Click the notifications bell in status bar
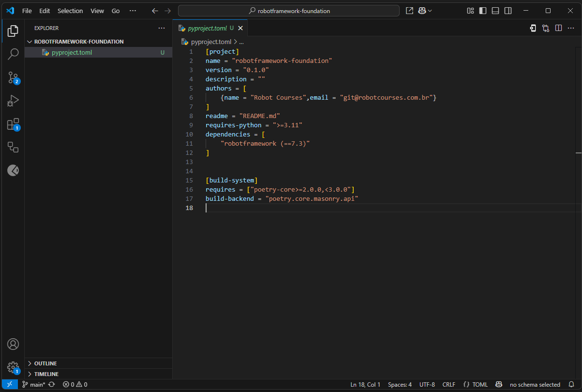Screen dimensions: 582x392 (x=571, y=385)
